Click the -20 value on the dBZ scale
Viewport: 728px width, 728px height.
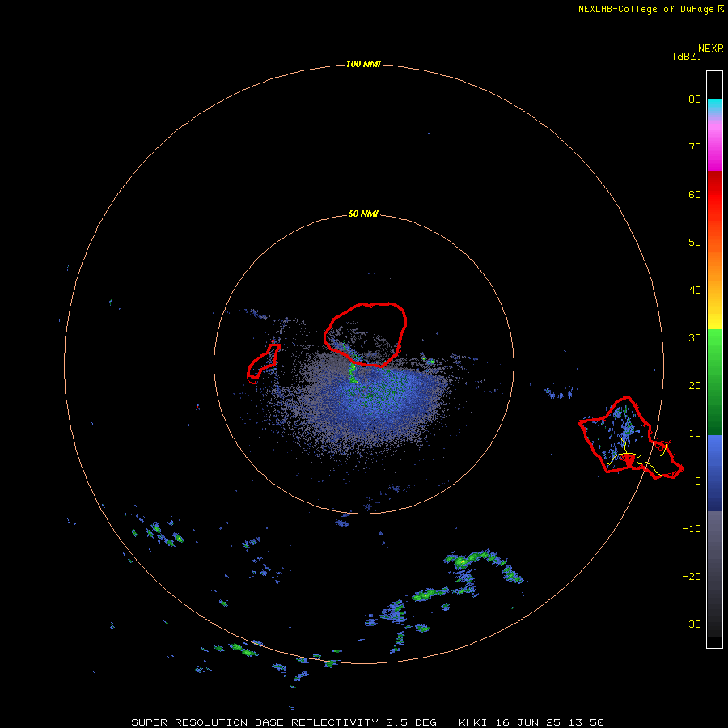(x=692, y=577)
